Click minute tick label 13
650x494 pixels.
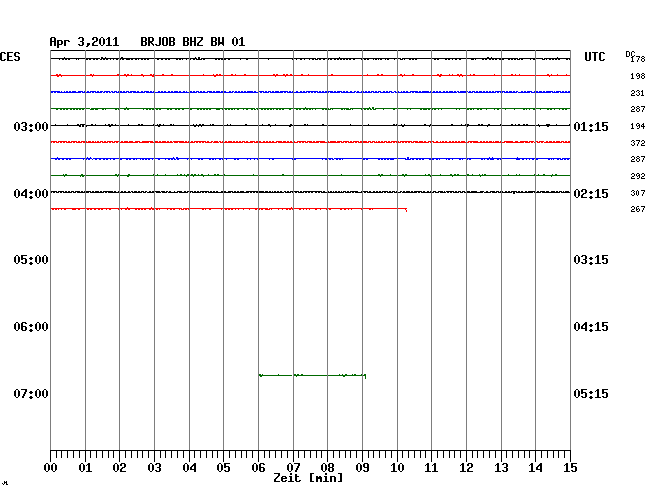click(501, 468)
